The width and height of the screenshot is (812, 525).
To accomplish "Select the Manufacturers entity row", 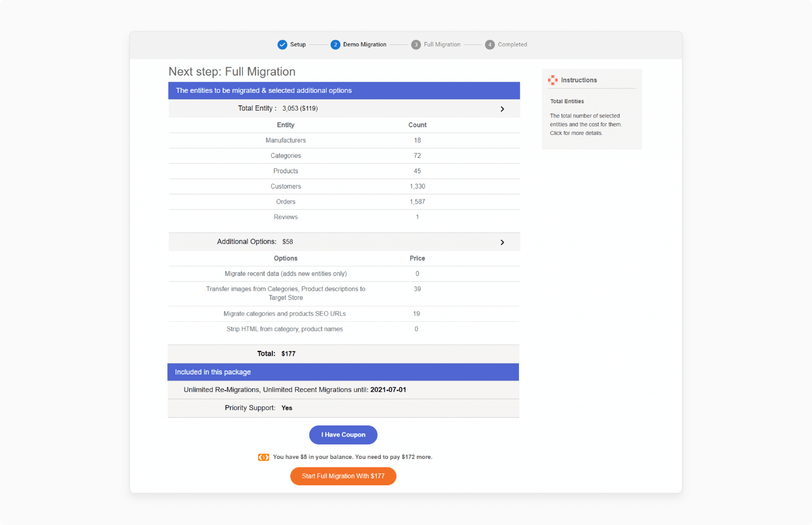I will [344, 141].
